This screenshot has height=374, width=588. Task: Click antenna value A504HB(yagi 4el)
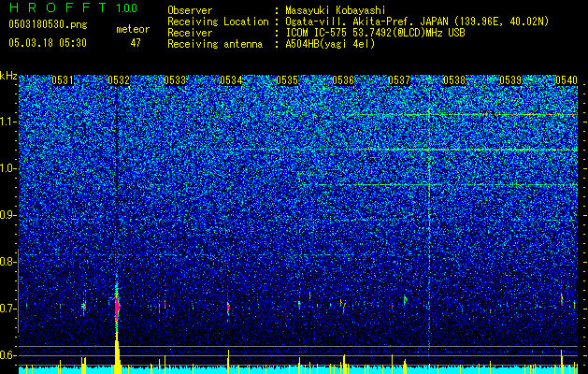(x=330, y=44)
